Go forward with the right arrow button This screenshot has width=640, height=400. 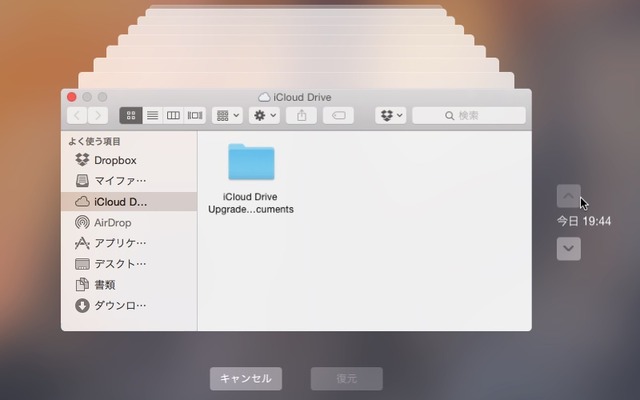(98, 116)
